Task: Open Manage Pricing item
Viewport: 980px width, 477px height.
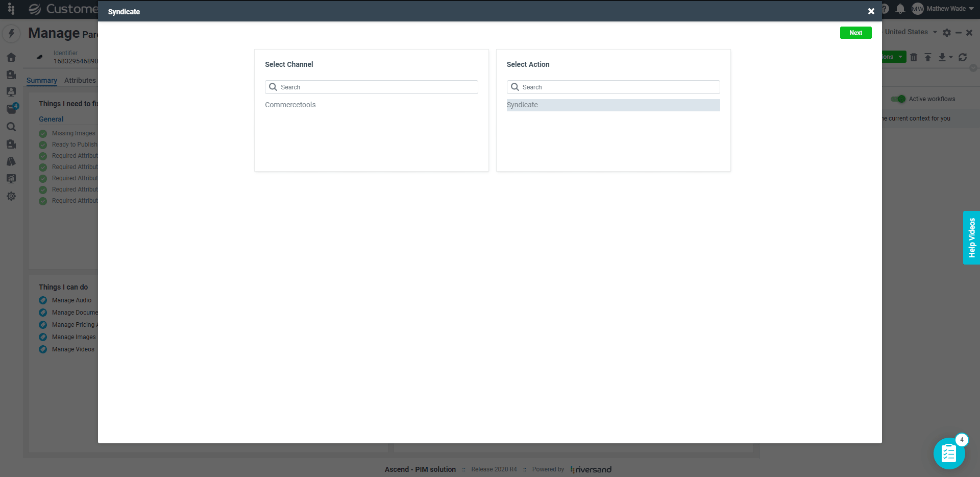Action: [x=75, y=325]
